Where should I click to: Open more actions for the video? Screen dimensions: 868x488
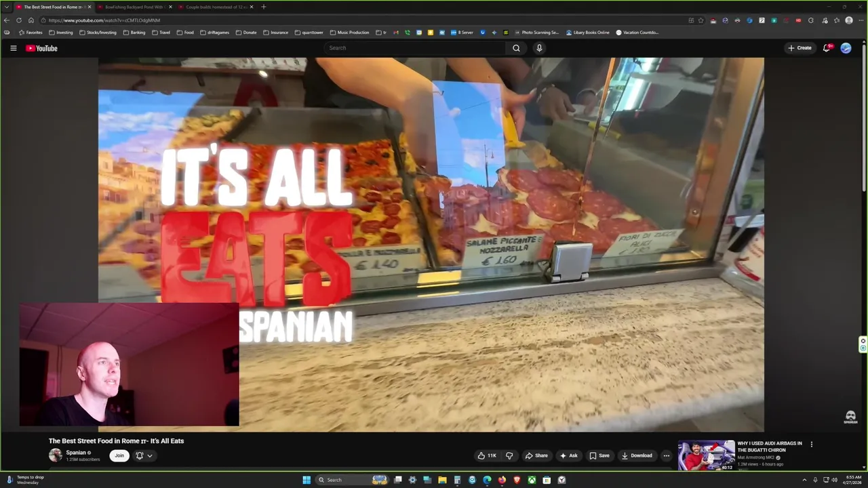pos(666,455)
